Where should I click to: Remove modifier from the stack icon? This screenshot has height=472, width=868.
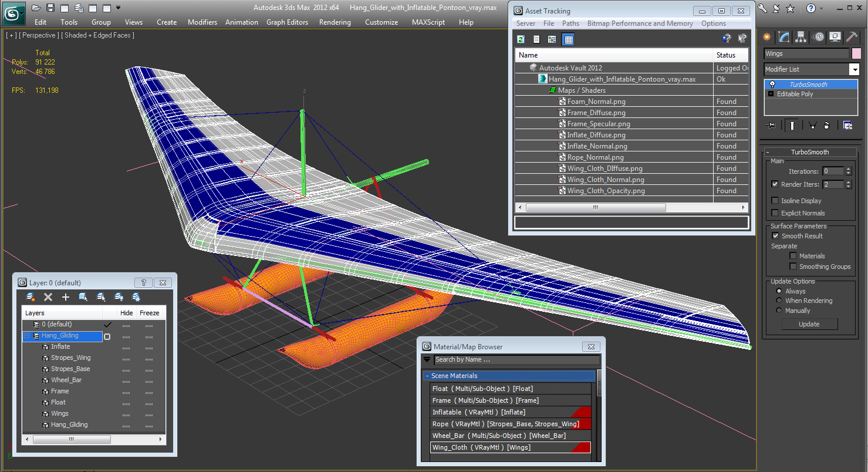(x=826, y=125)
